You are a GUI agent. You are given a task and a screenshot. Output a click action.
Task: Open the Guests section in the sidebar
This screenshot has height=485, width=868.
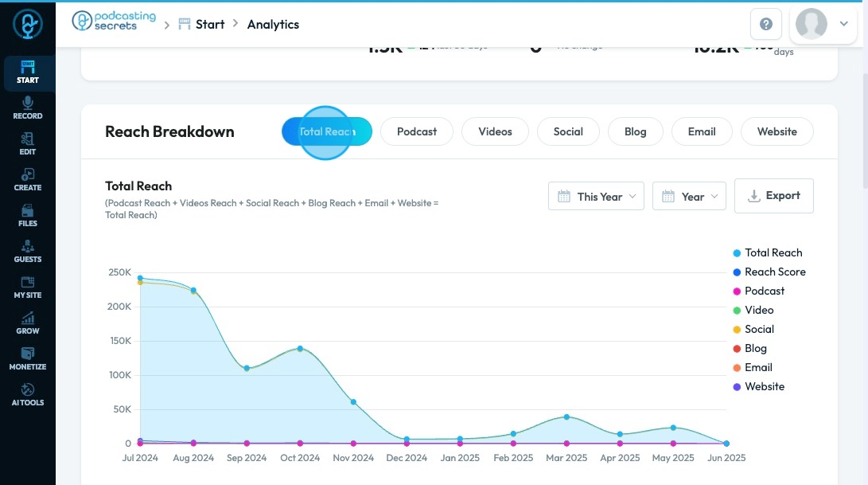point(28,252)
